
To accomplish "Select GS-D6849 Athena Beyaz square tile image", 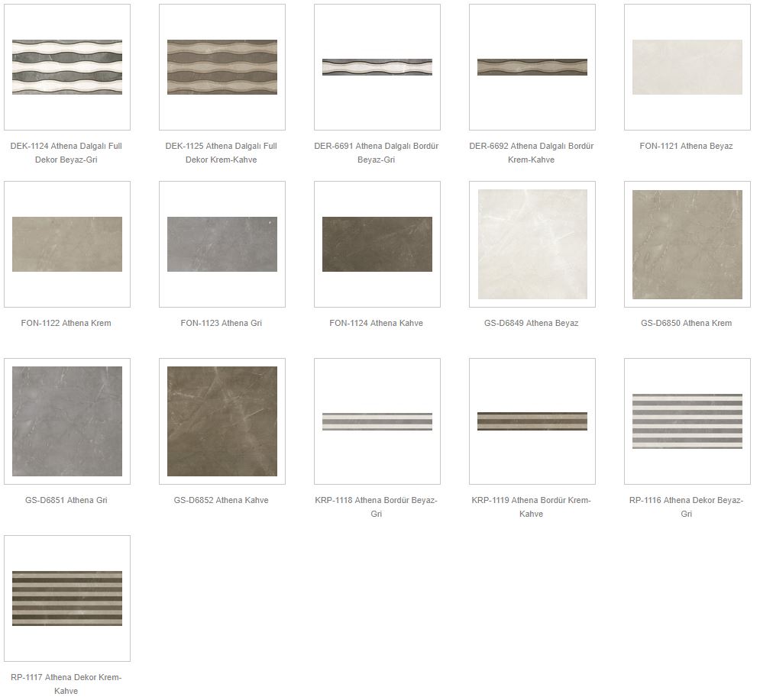I will (x=532, y=244).
